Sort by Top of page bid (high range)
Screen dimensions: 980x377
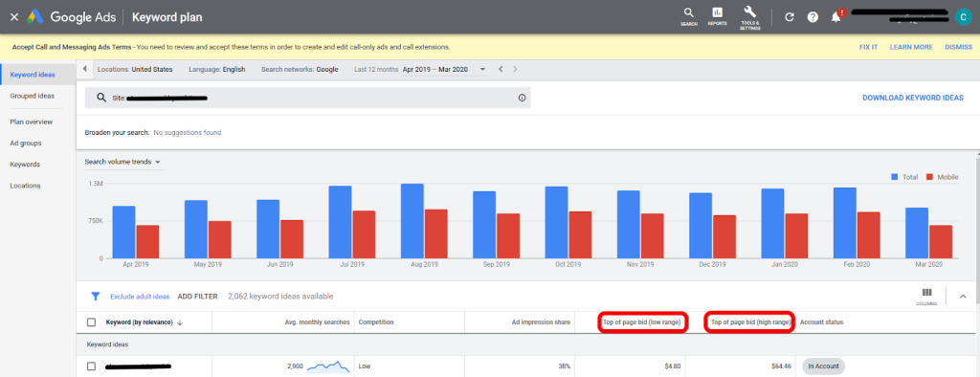750,322
